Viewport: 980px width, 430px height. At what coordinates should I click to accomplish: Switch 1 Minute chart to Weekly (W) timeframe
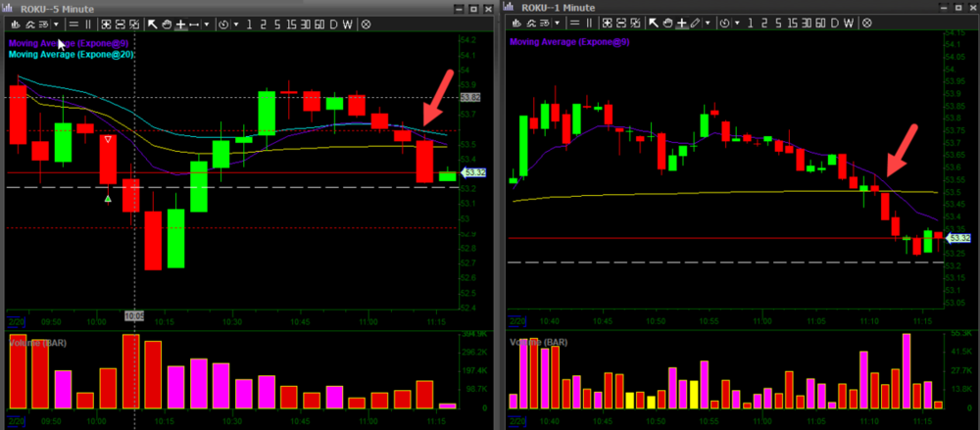848,23
